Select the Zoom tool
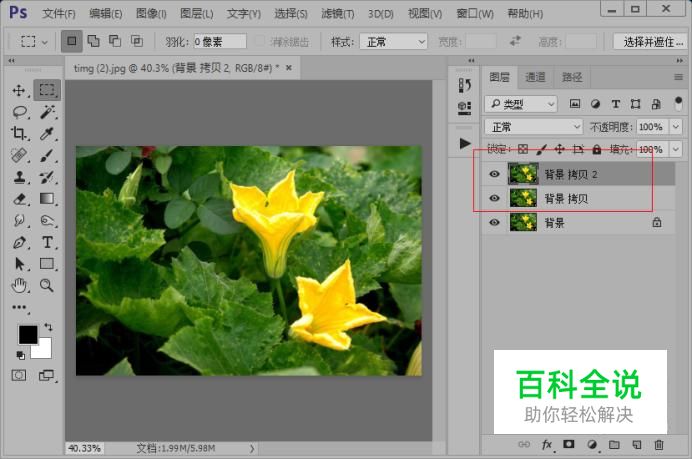This screenshot has width=692, height=459. (47, 285)
